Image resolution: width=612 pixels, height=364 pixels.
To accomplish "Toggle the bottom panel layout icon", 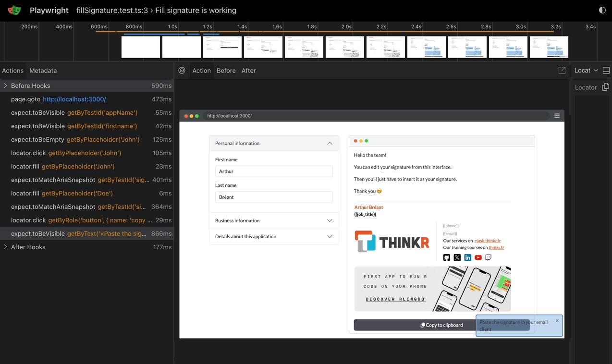I will pyautogui.click(x=606, y=71).
